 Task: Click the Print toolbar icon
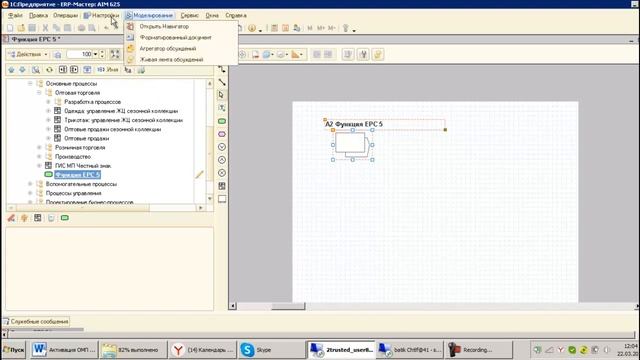pos(81,28)
